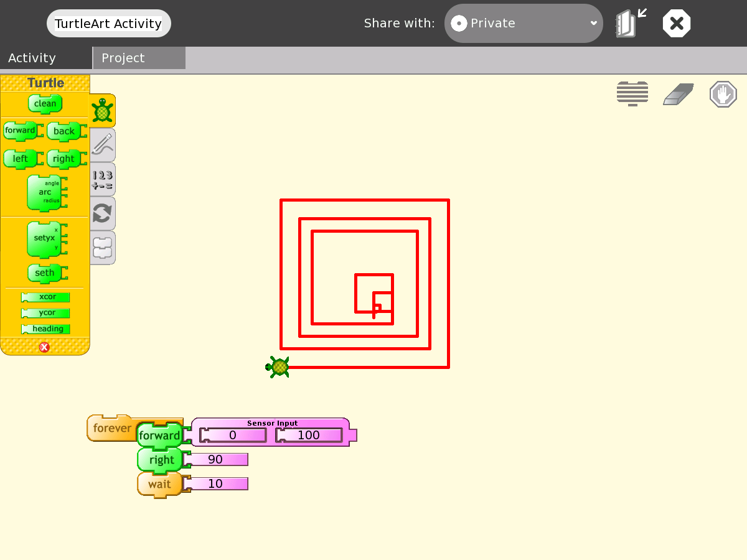This screenshot has height=560, width=747.
Task: Select the value 90 on right block
Action: tap(216, 460)
